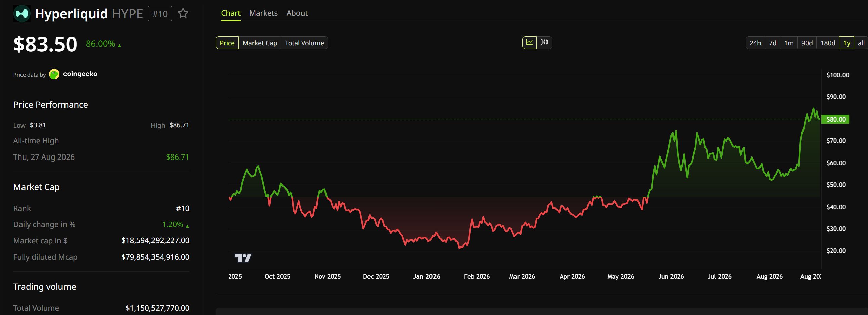Select the Market Cap chart mode

pos(260,43)
